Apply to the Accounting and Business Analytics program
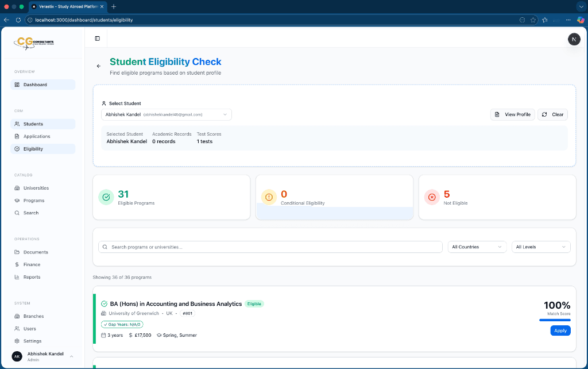The image size is (588, 369). 560,330
